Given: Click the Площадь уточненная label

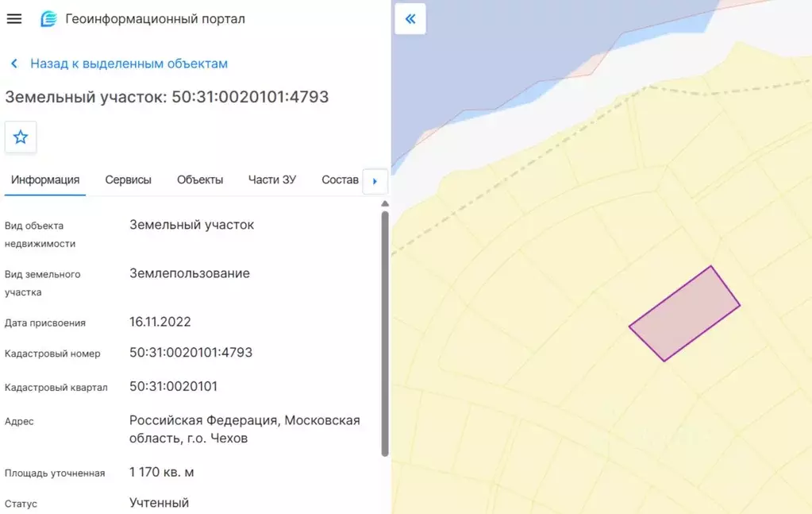Looking at the screenshot, I should 55,473.
